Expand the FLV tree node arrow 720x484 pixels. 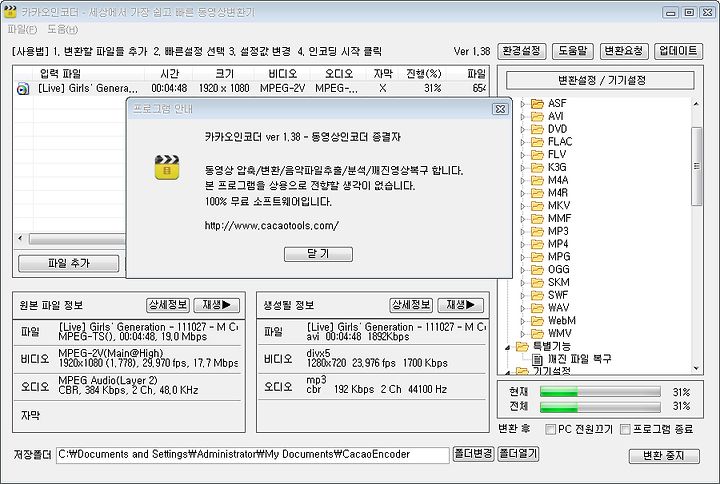523,155
